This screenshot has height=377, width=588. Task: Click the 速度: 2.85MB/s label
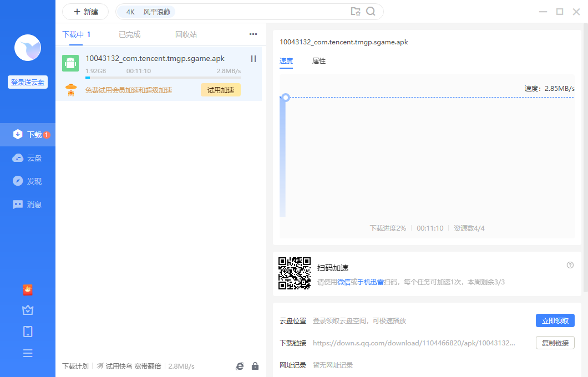549,89
